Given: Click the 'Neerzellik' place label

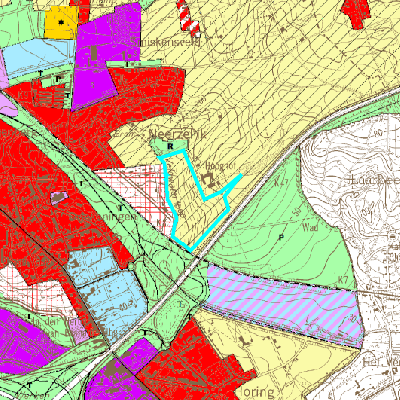Looking at the screenshot, I should [x=176, y=134].
